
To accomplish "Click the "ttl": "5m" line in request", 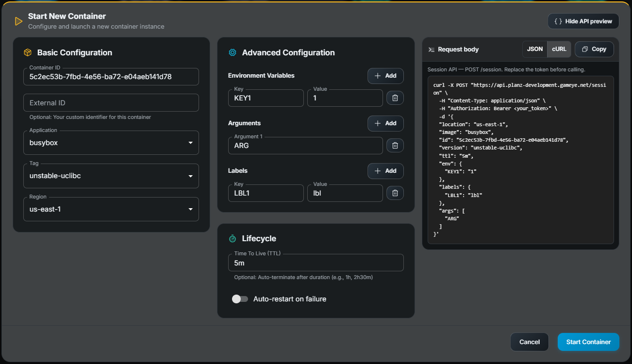I will [456, 156].
